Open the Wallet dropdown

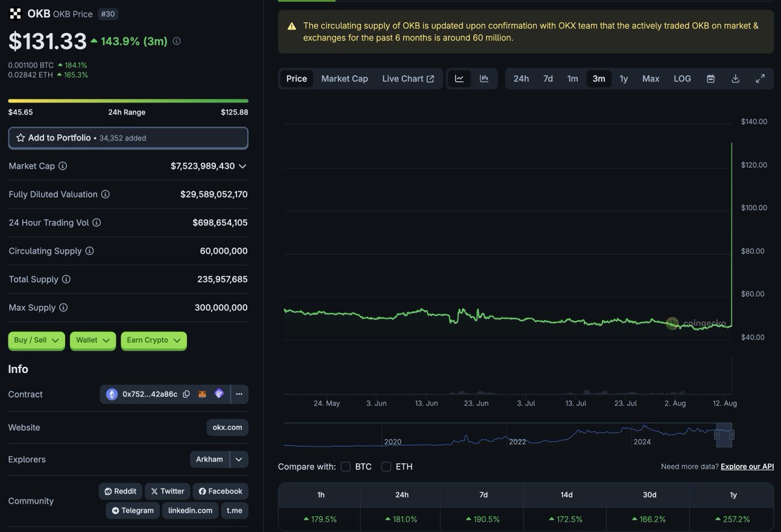93,340
